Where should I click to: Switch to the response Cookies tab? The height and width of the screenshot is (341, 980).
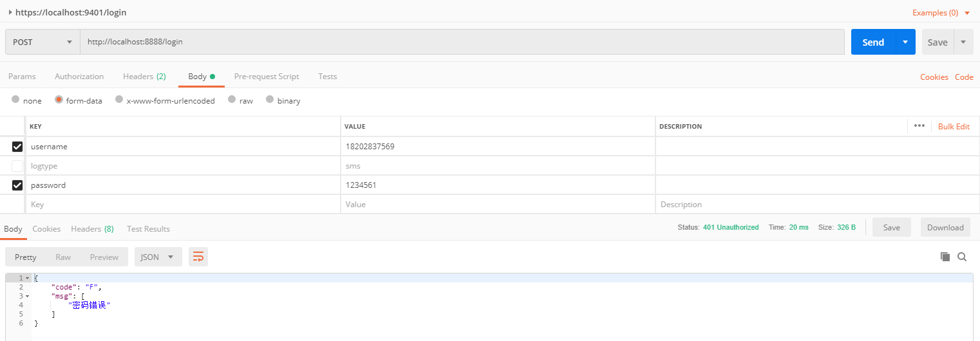(x=46, y=228)
